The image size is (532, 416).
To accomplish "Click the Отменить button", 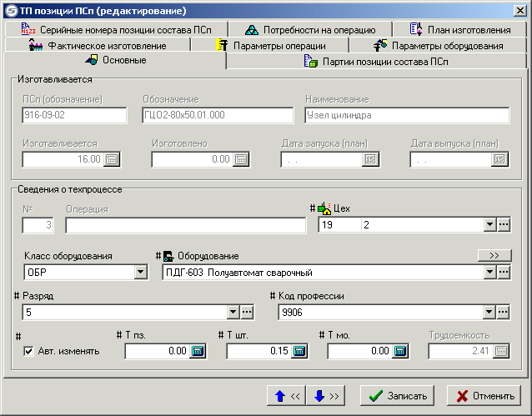I will click(484, 396).
